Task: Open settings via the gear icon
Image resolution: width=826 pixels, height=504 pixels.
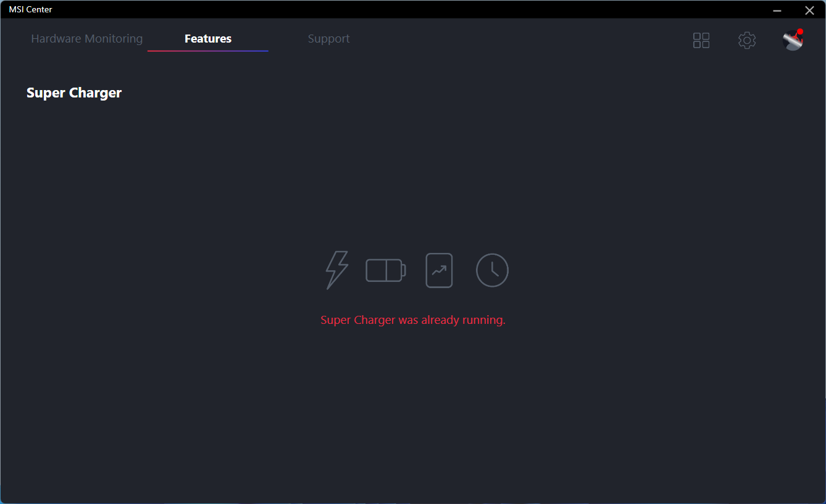Action: tap(747, 41)
